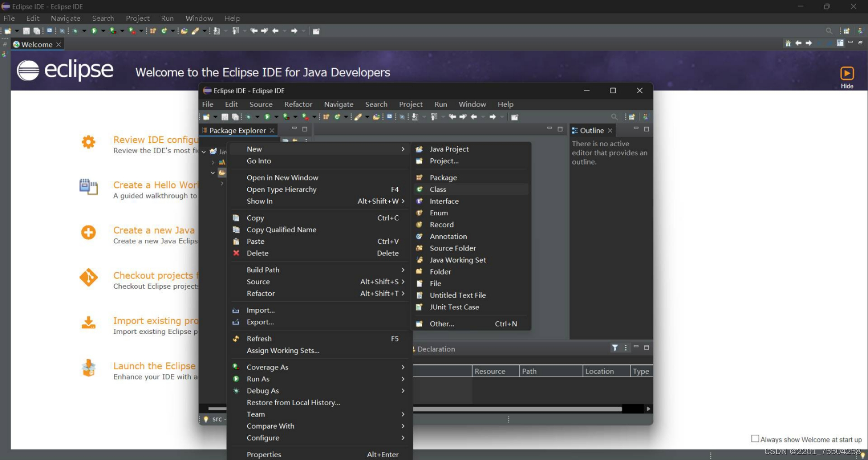The image size is (868, 460).
Task: Click the plus icon beside Create a new Java
Action: (x=89, y=232)
